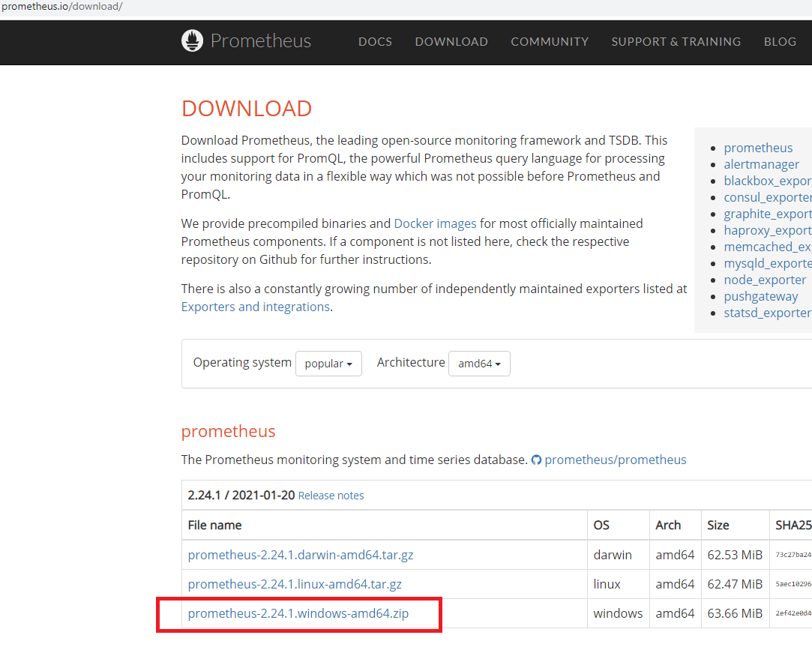The image size is (812, 656).
Task: Download prometheus-2.24.1.darwin-amd64.tar.gz
Action: [x=301, y=555]
